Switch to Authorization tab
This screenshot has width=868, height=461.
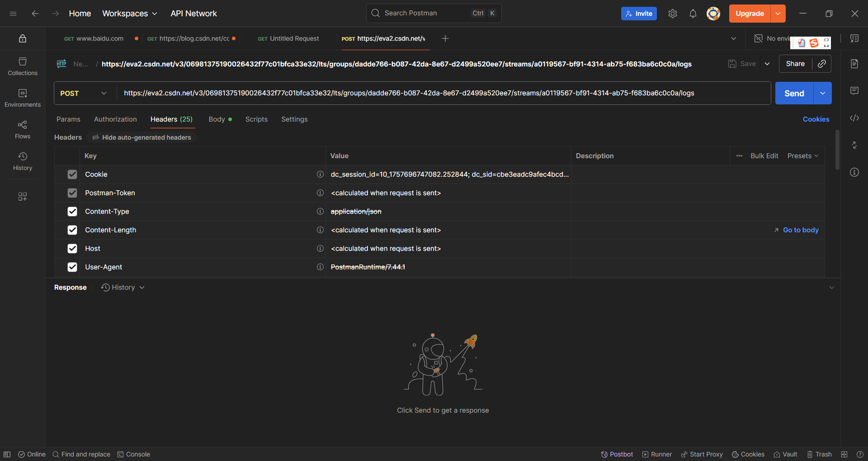point(115,119)
